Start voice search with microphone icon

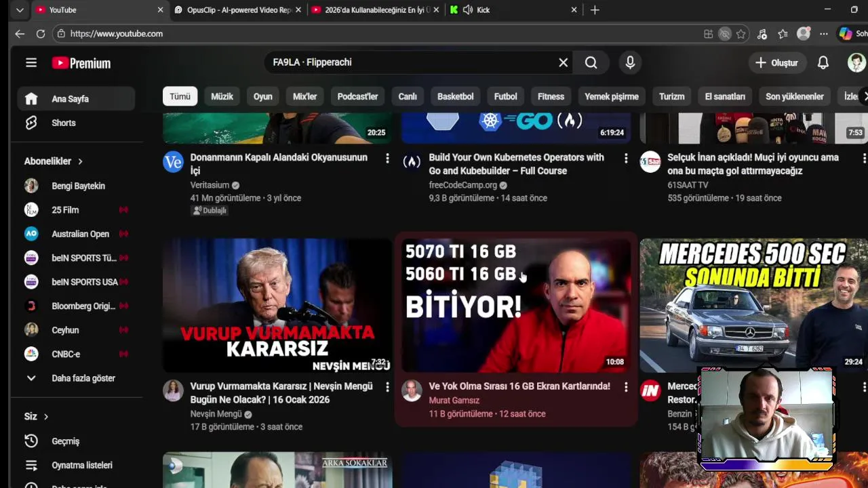click(630, 62)
